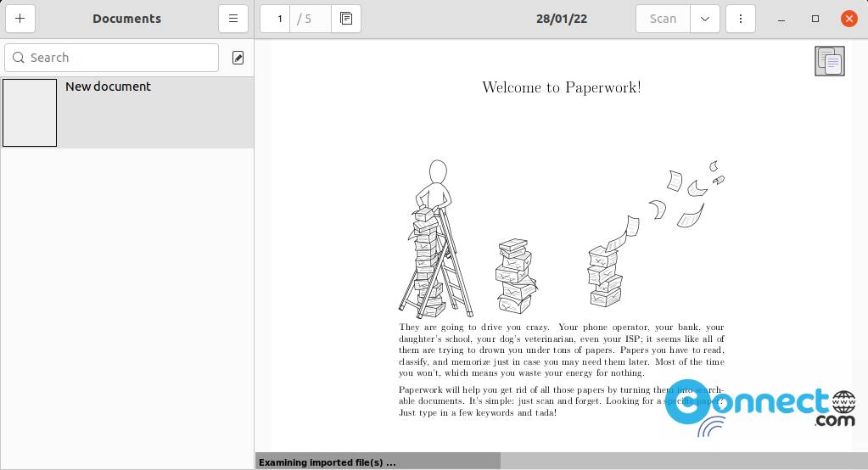Select the New document thumbnail
Image resolution: width=868 pixels, height=470 pixels.
(30, 113)
